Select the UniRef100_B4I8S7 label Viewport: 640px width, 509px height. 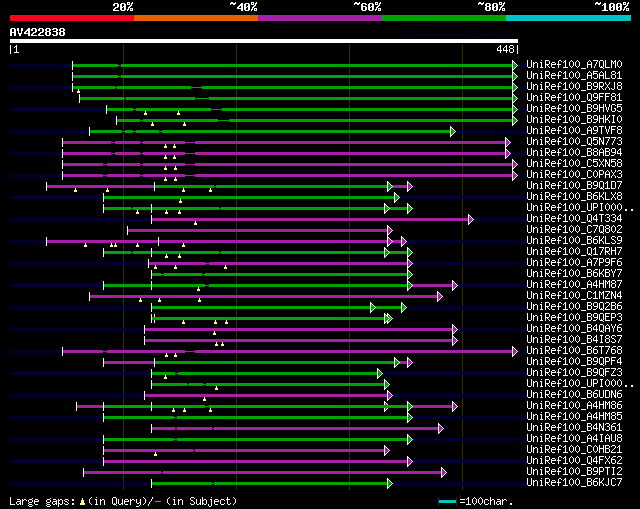(574, 340)
